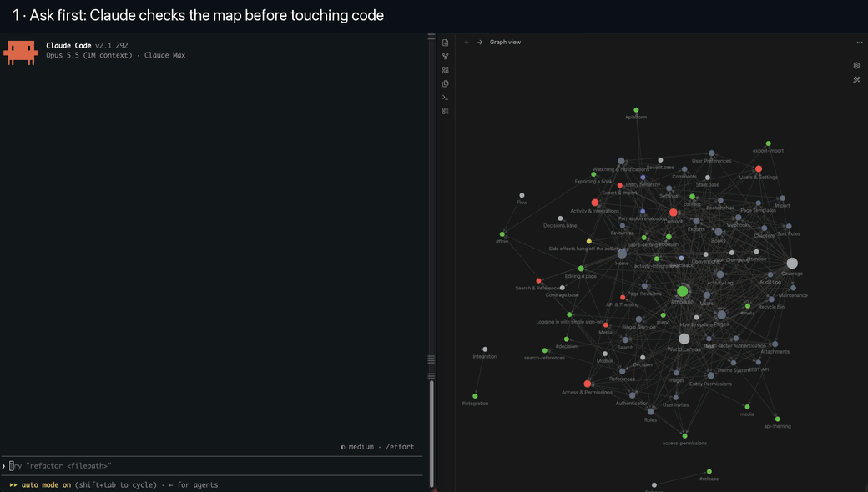Click the medium effort indicator
The image size is (868, 492).
tap(377, 447)
